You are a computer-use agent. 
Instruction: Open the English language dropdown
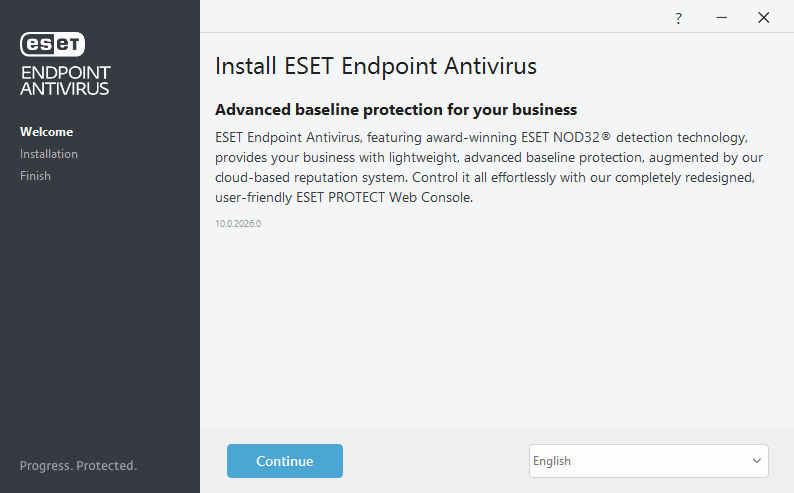click(x=649, y=461)
